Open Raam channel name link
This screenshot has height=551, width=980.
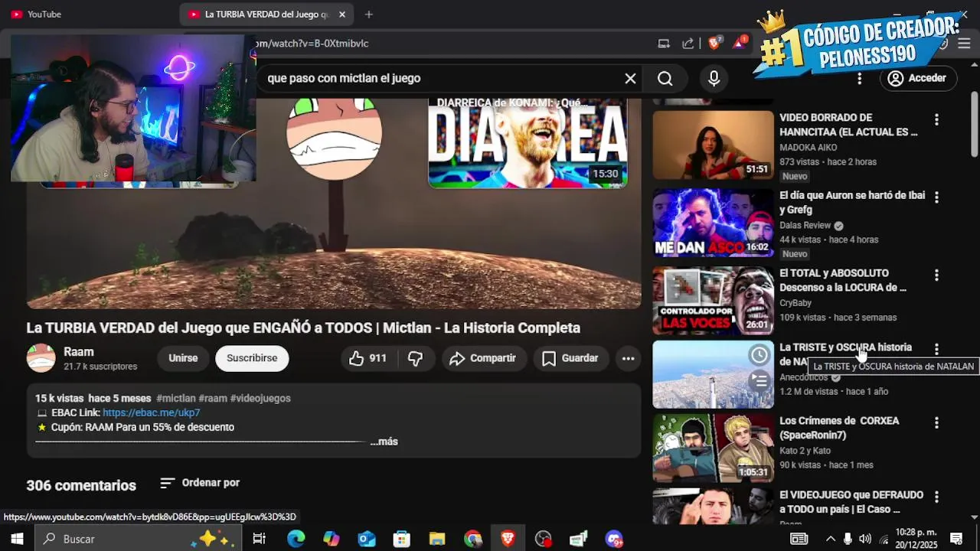(x=79, y=352)
